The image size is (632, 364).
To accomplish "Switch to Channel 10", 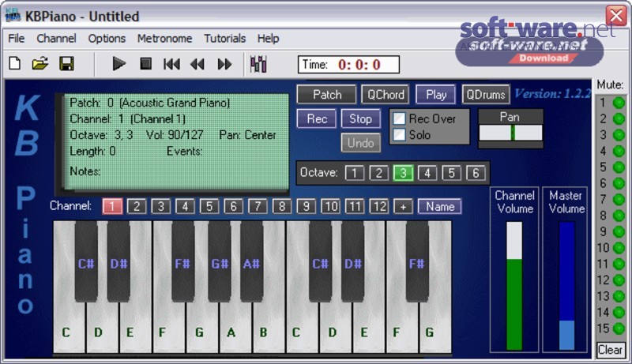I will coord(330,207).
